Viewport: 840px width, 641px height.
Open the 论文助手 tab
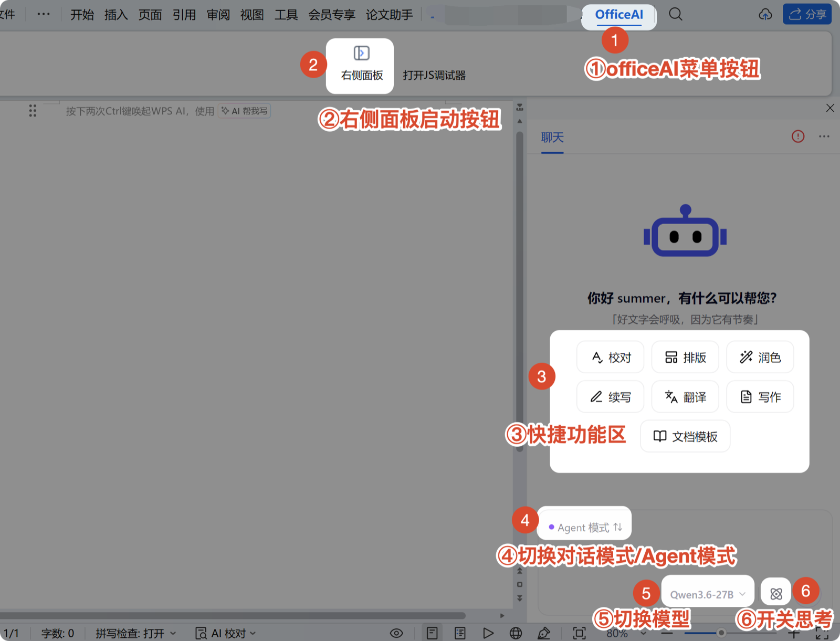tap(390, 15)
